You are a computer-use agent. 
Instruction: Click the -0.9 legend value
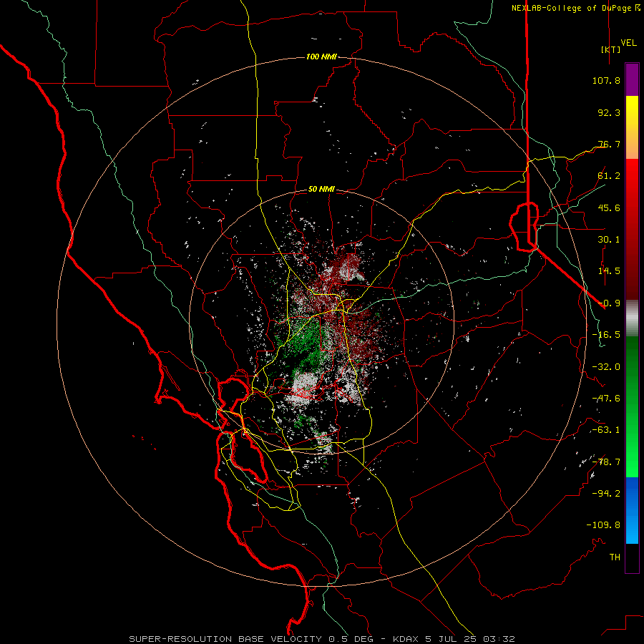tap(609, 303)
